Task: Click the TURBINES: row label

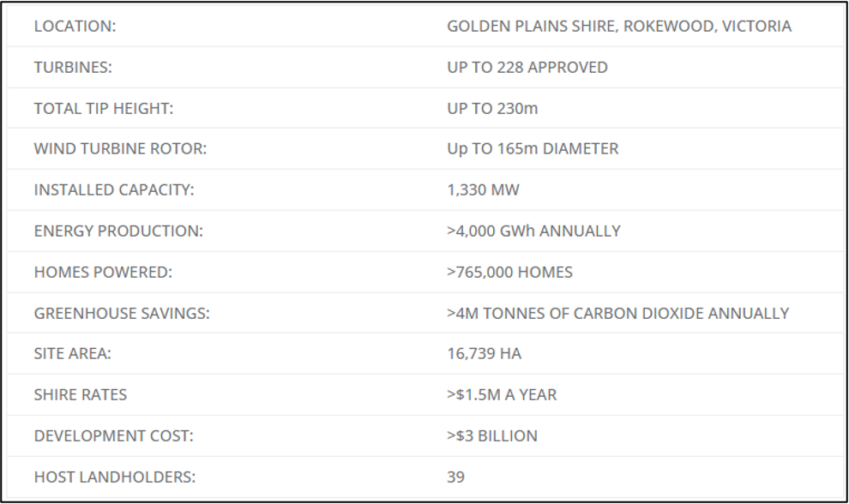Action: coord(73,68)
